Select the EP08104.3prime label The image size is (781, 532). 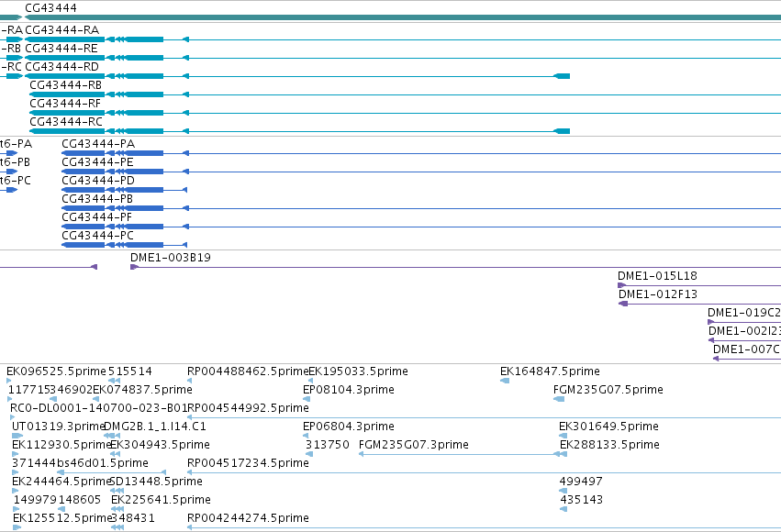(349, 390)
